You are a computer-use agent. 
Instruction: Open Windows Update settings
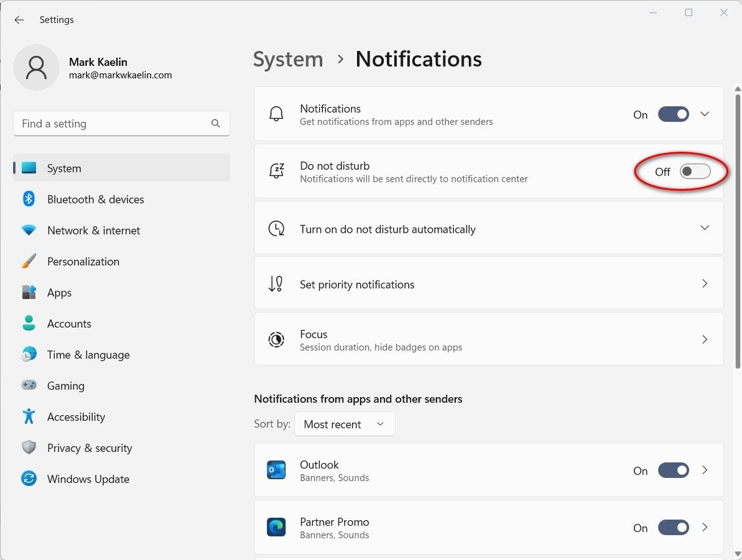122,478
